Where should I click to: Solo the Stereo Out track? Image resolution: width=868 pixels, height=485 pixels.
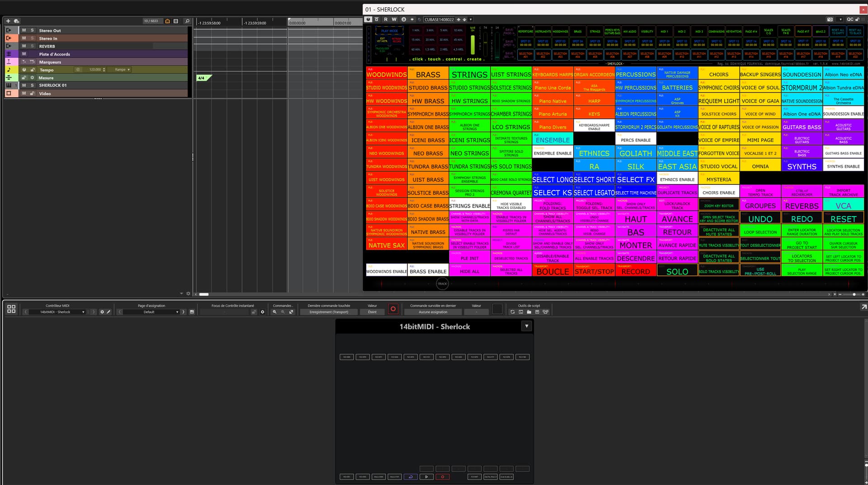pos(32,30)
